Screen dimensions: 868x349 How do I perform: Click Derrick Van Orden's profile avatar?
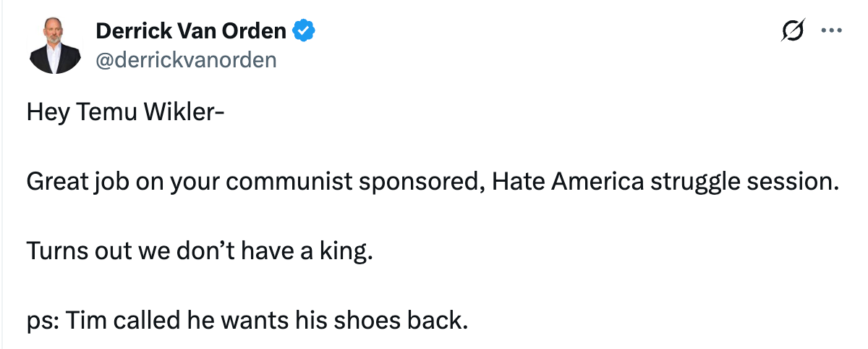click(55, 45)
